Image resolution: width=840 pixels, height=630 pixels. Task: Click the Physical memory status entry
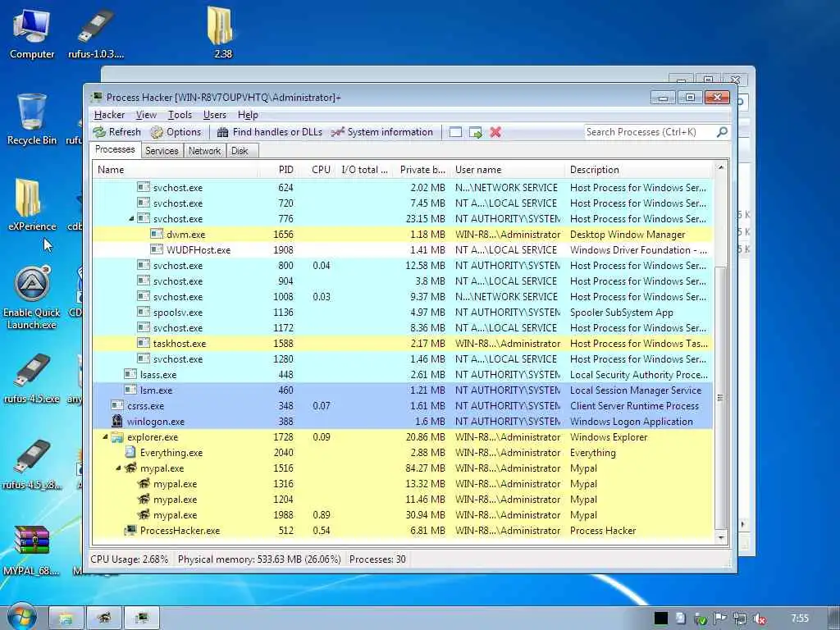pos(259,559)
